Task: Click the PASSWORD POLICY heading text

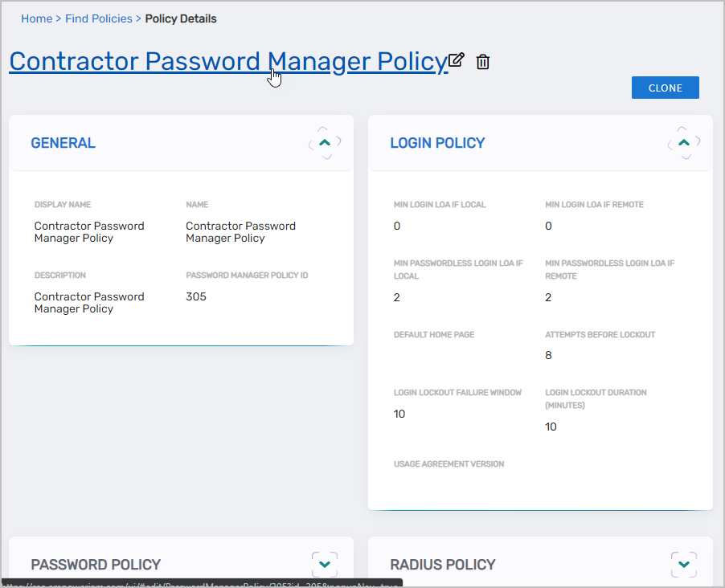Action: click(x=96, y=565)
